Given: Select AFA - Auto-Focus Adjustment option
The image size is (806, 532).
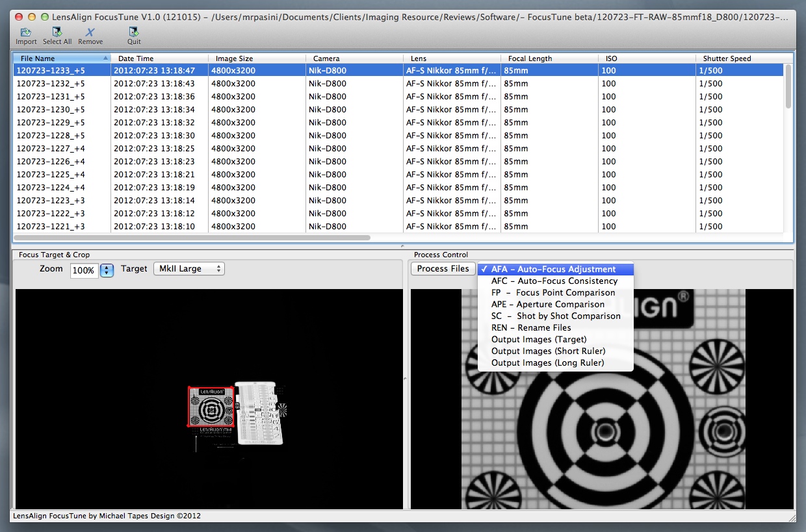Looking at the screenshot, I should pyautogui.click(x=554, y=270).
